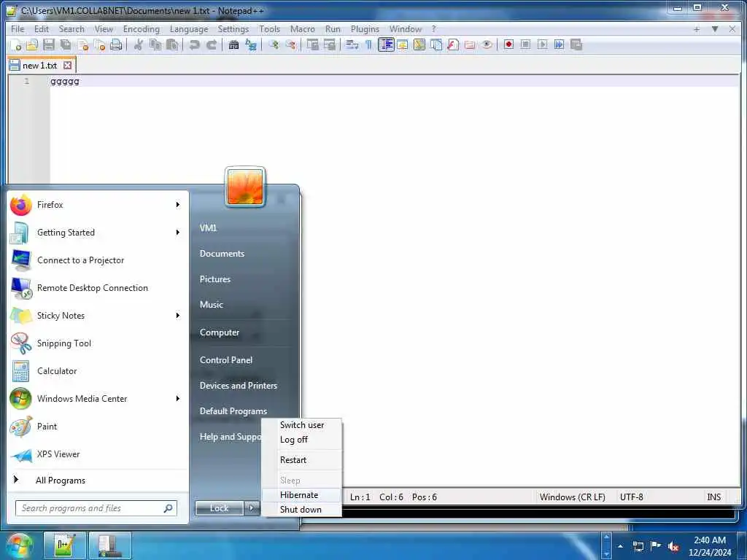Switch to the new 1.txt tab
Viewport: 747px width, 560px height.
pos(39,66)
